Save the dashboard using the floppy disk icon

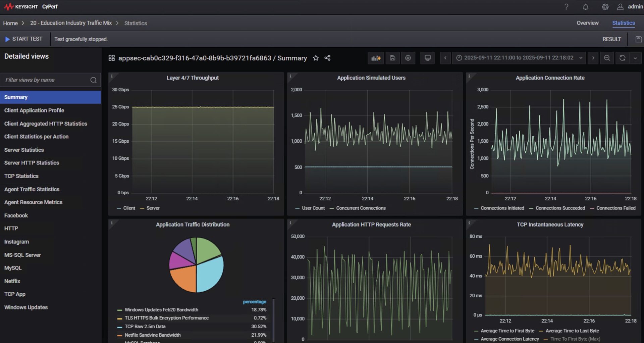pos(392,58)
